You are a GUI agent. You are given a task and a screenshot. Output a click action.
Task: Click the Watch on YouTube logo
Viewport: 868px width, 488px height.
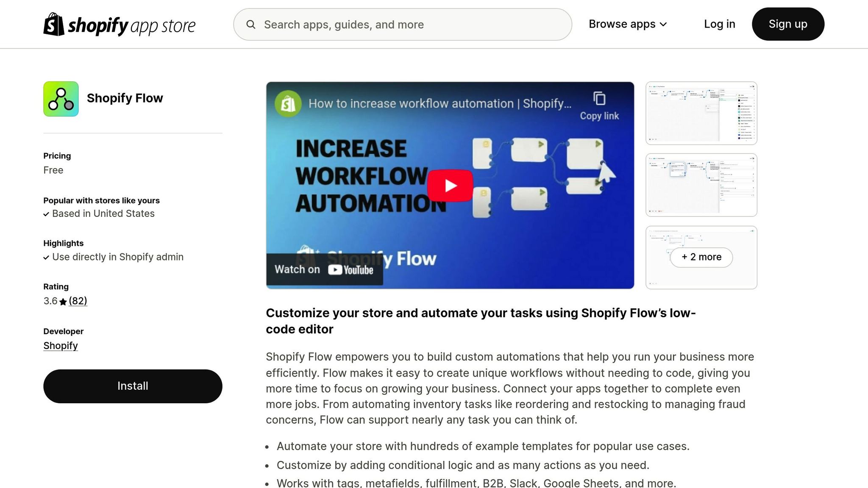point(351,269)
